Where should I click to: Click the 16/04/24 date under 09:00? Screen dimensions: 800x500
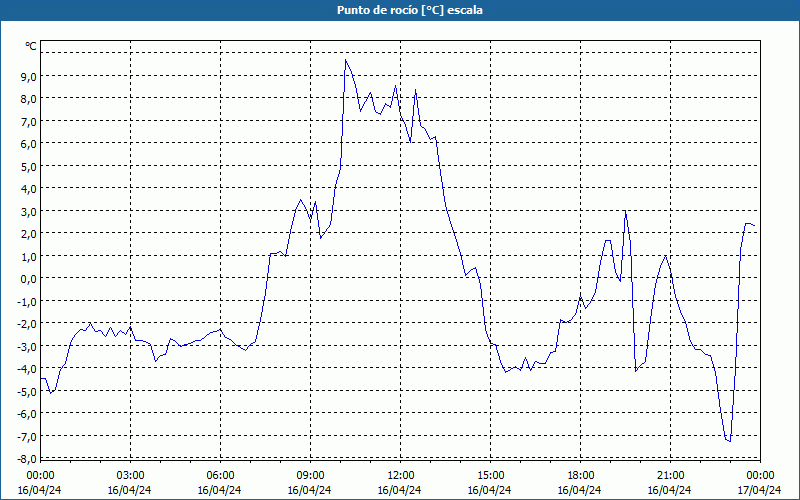310,490
